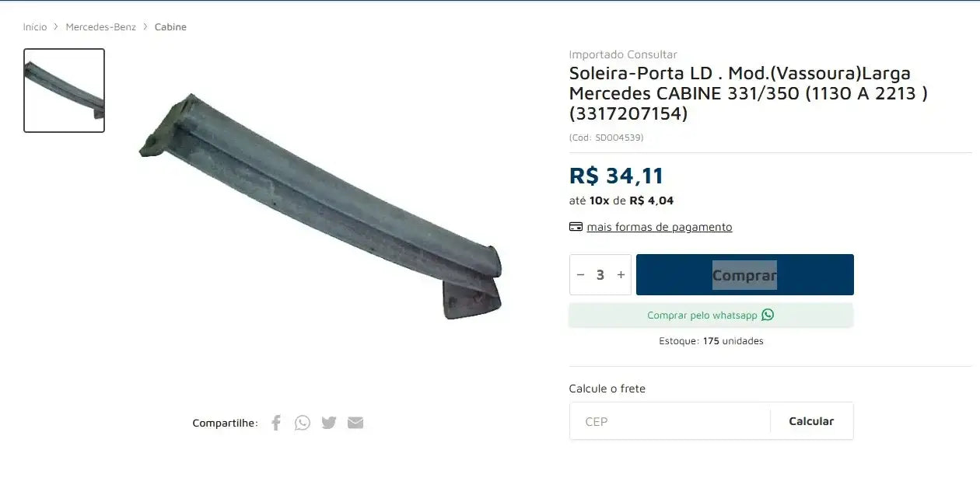Click the Importado Consultar brand label

tap(623, 54)
